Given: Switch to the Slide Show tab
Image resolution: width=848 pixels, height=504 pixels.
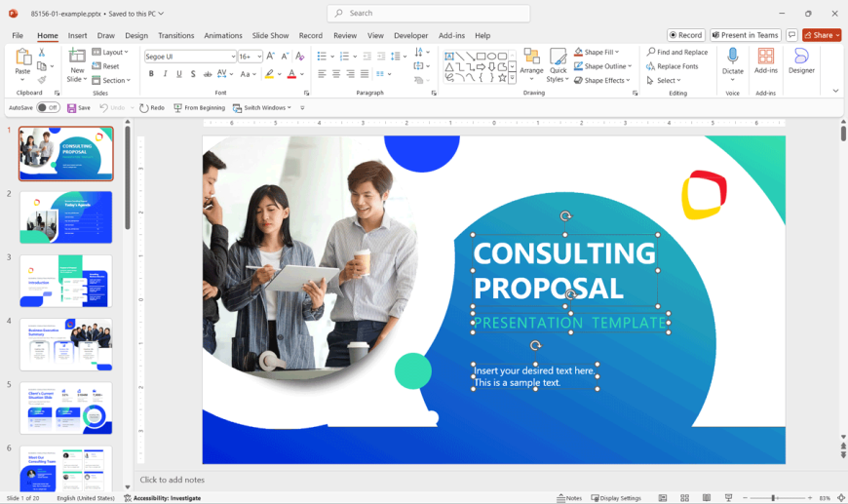Looking at the screenshot, I should tap(270, 35).
